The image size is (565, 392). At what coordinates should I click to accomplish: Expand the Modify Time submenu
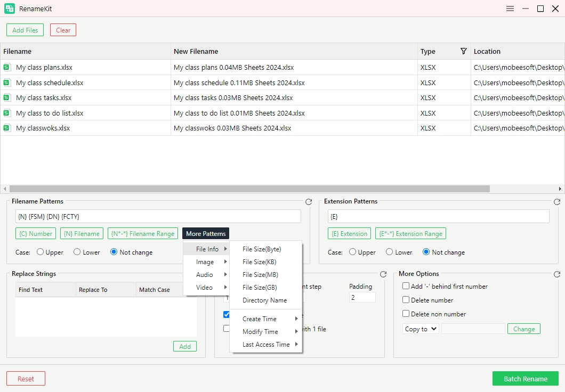point(266,331)
